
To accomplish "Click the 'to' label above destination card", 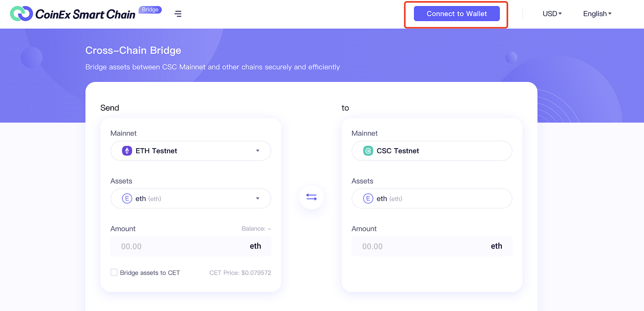I will [x=345, y=108].
